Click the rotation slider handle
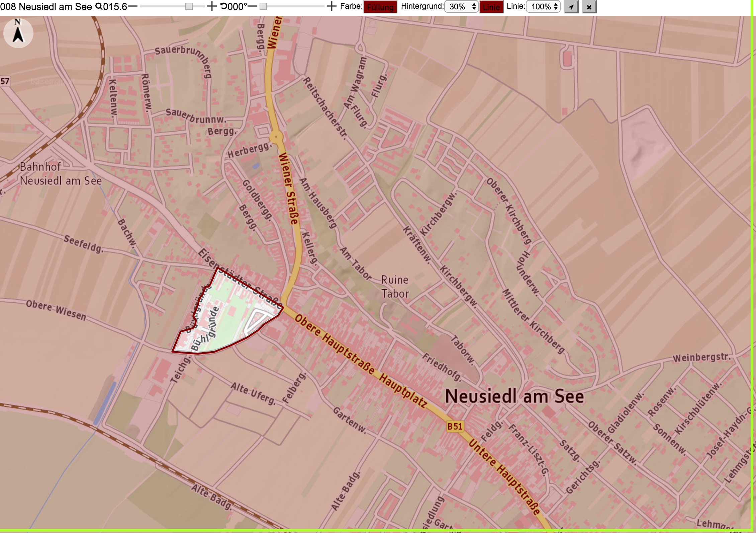756x533 pixels. point(263,6)
